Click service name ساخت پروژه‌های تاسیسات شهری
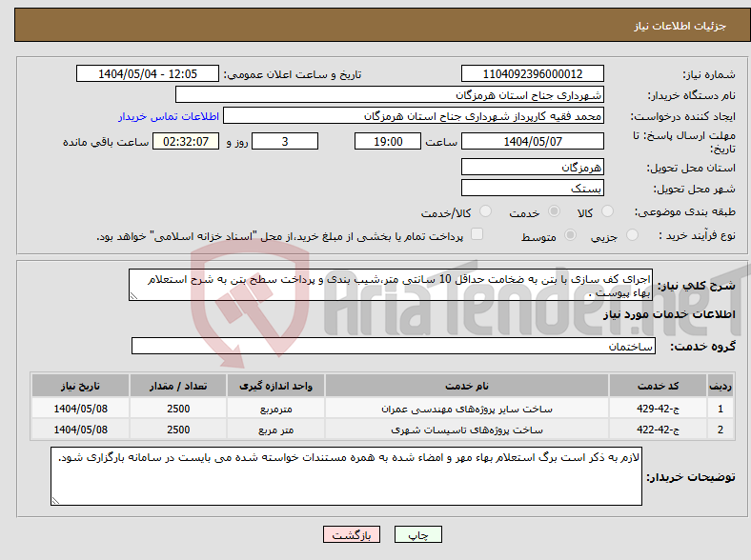The image size is (751, 560). click(467, 430)
